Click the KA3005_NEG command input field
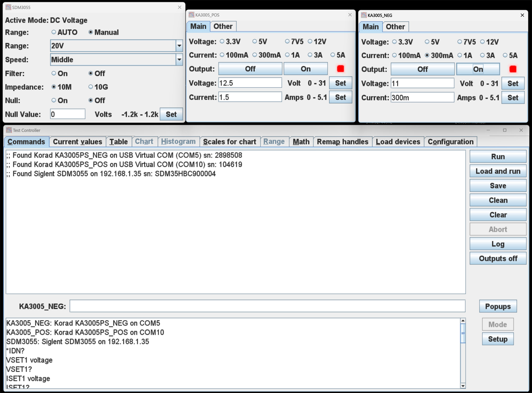Screen dimensions: 532x393 (x=267, y=306)
